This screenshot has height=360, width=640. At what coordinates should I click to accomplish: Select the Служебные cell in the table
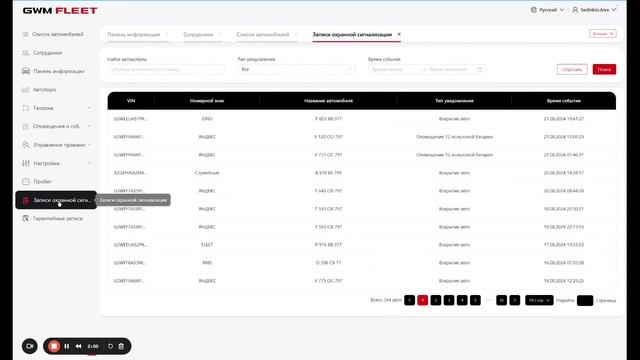(x=207, y=173)
